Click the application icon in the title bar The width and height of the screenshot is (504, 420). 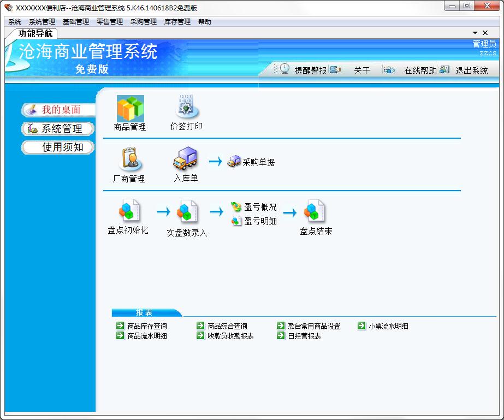pyautogui.click(x=9, y=8)
